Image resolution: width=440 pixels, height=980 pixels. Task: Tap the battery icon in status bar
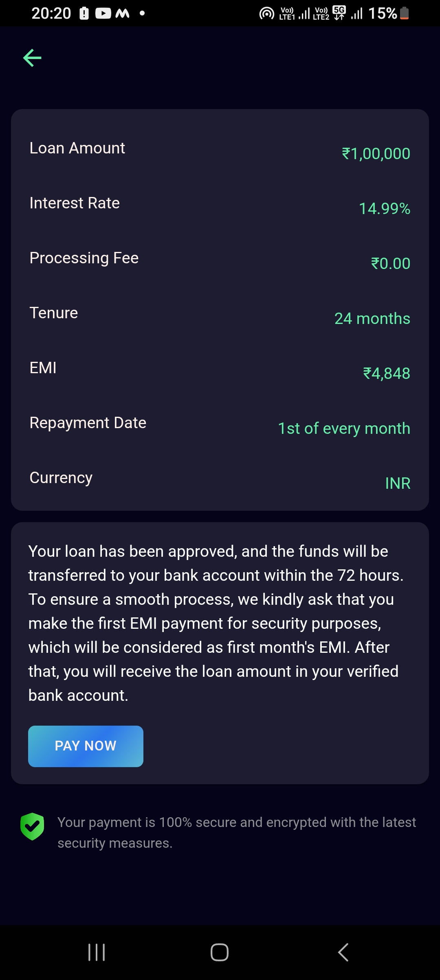405,13
